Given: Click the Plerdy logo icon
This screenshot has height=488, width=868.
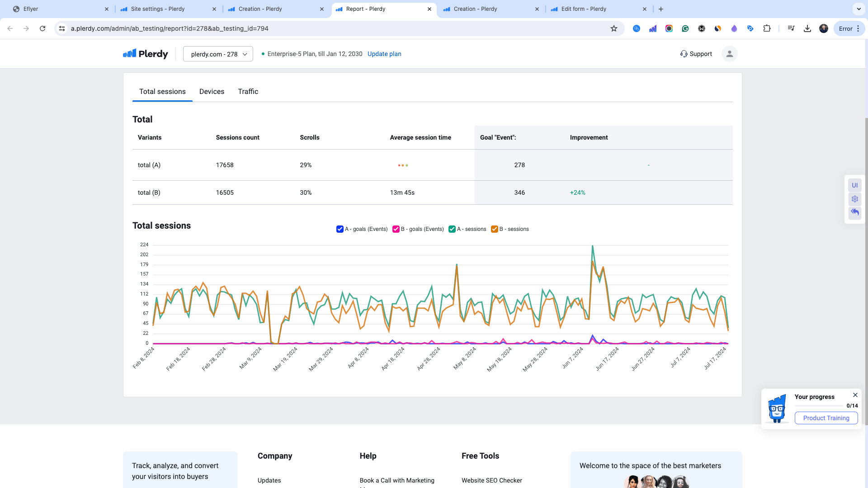Looking at the screenshot, I should [129, 54].
